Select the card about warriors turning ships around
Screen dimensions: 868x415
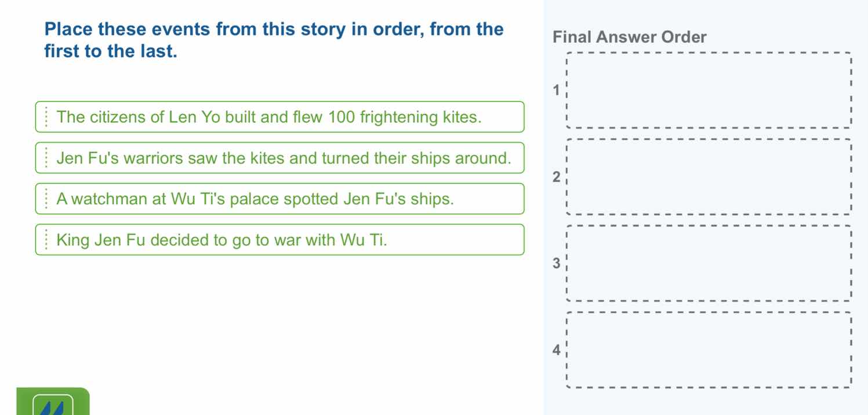pyautogui.click(x=280, y=157)
